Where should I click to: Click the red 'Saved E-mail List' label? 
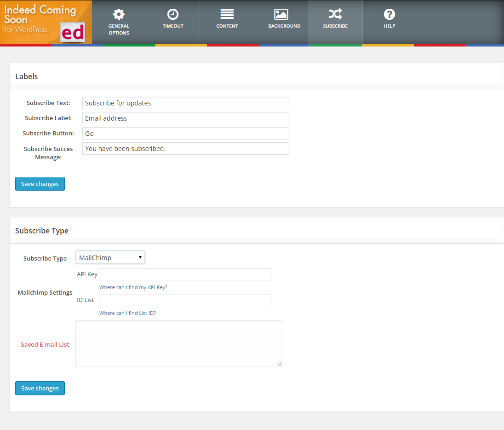[45, 345]
